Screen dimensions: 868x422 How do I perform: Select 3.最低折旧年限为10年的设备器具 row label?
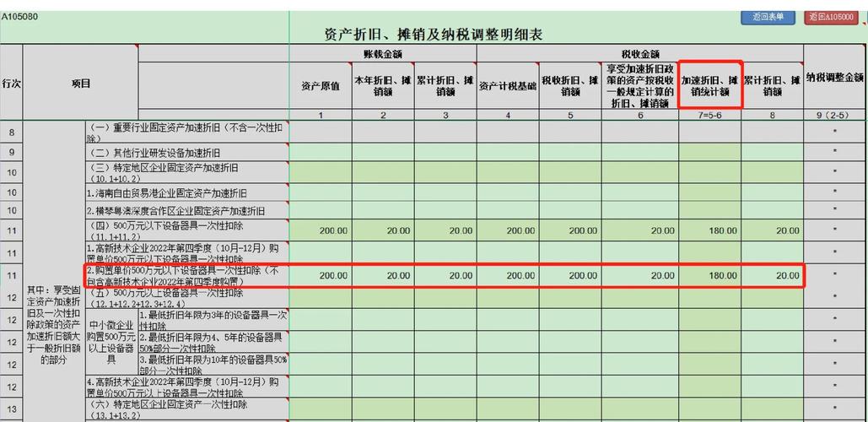213,364
